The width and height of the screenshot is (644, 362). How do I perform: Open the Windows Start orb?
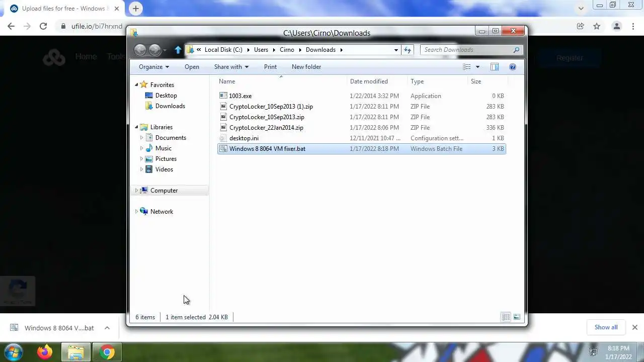point(14,352)
